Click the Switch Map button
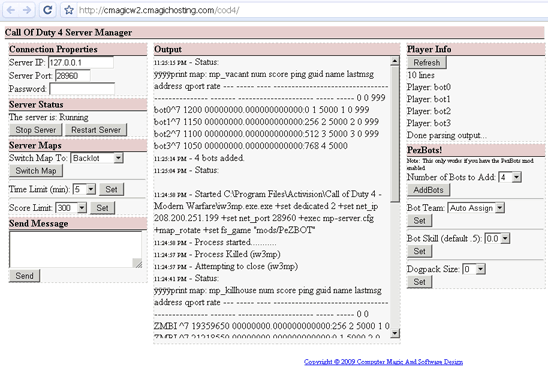Screen dimensions: 548x370 (36, 171)
